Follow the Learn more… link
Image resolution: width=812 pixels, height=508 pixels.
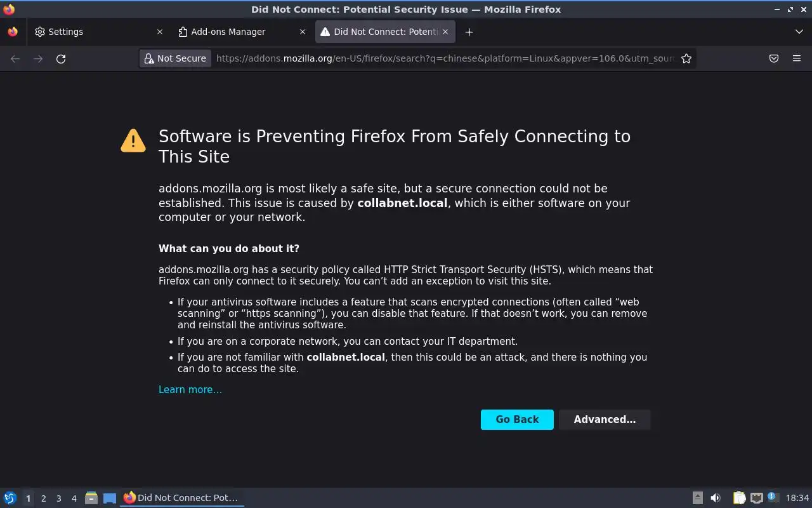coord(190,389)
